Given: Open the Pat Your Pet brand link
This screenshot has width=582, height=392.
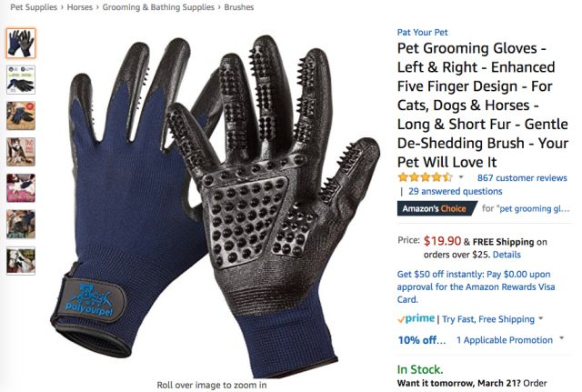Looking at the screenshot, I should point(422,33).
